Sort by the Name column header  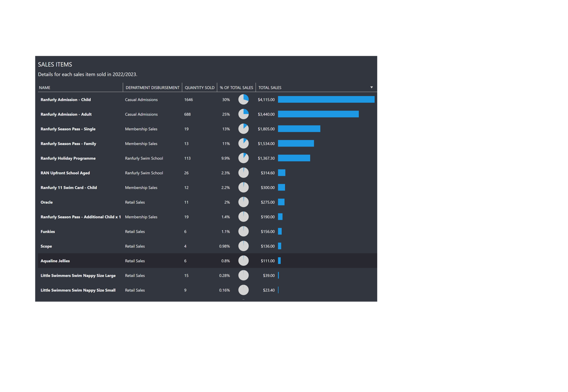45,88
